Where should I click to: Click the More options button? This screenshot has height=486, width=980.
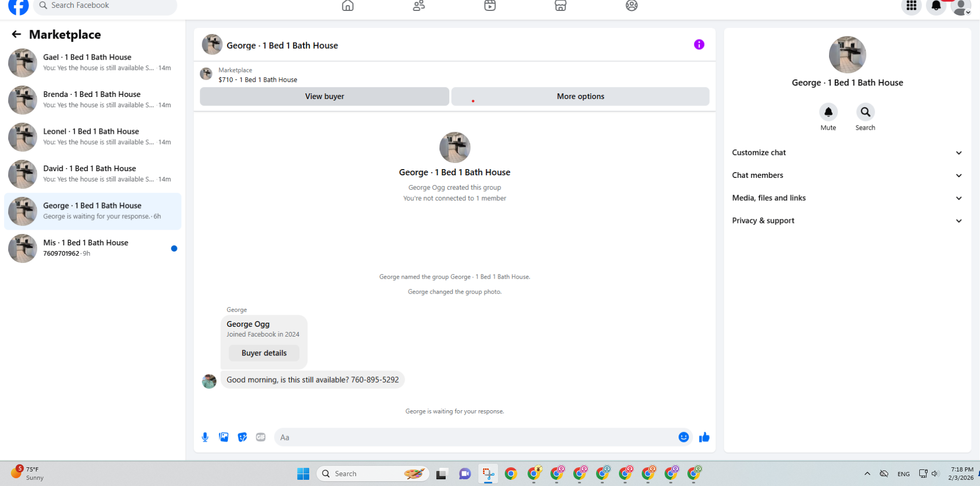580,96
